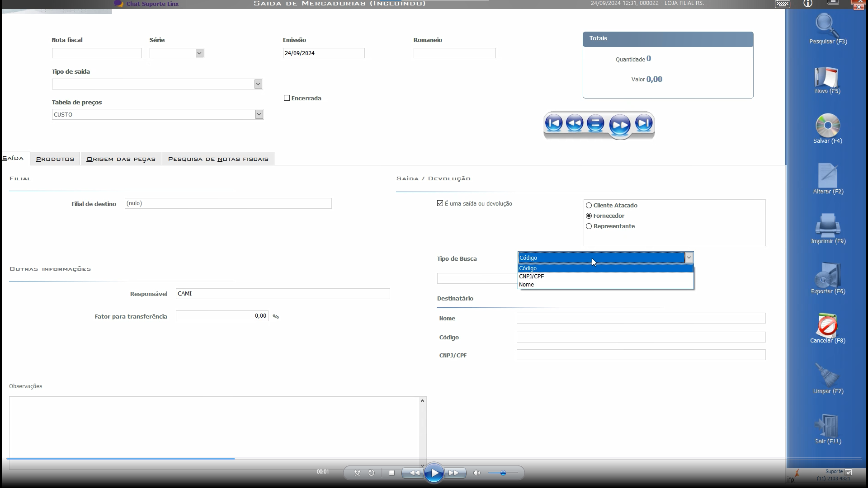Click the Sair (F11) door icon
The image size is (868, 488).
click(827, 426)
